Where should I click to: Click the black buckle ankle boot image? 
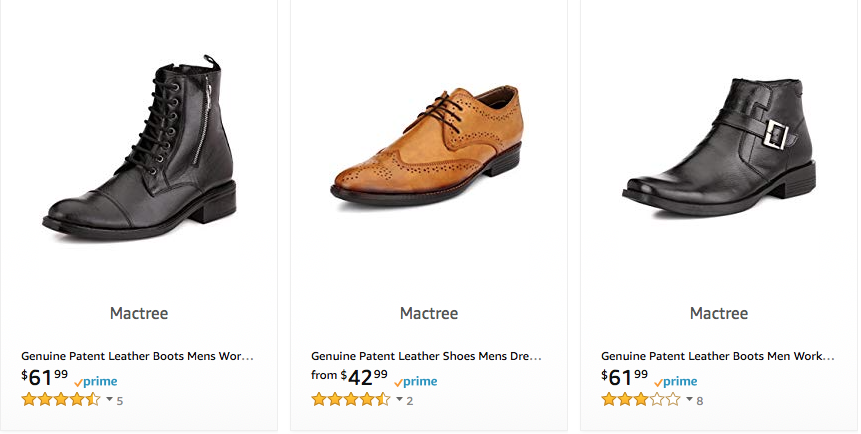718,147
